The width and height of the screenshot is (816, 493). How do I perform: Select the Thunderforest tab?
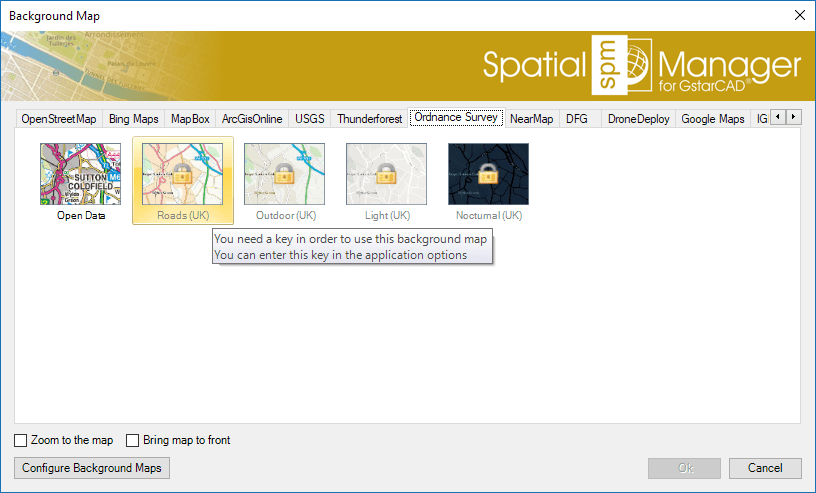(369, 119)
